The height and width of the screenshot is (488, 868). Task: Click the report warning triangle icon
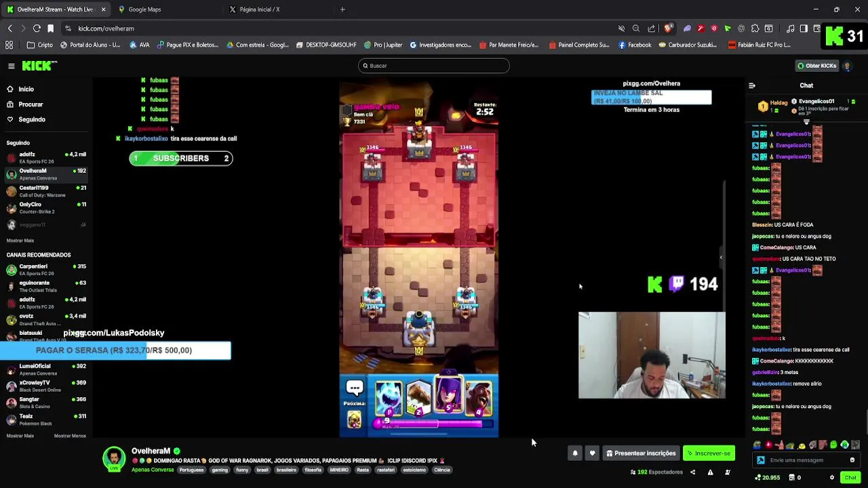[710, 472]
